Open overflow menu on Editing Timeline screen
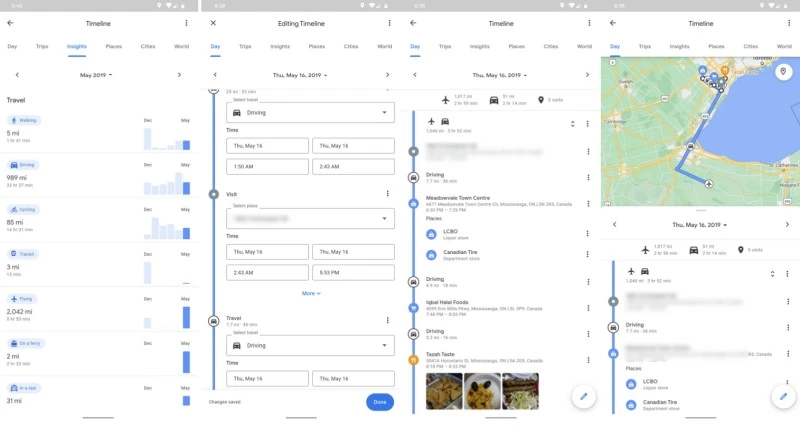The image size is (800, 426). click(389, 23)
